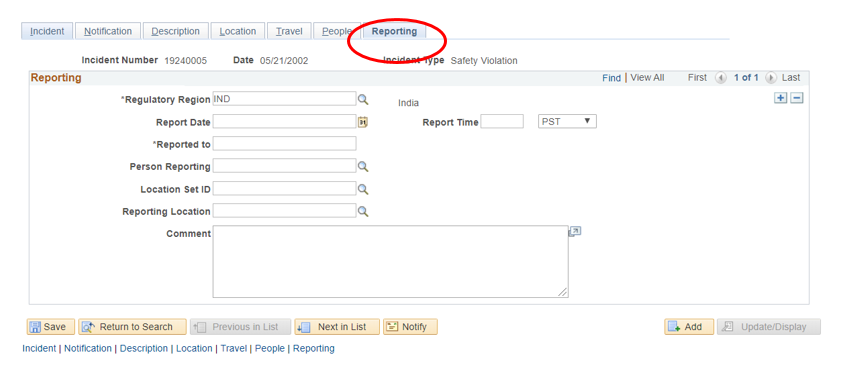The image size is (851, 385).
Task: Open Report Date calendar picker
Action: (363, 122)
